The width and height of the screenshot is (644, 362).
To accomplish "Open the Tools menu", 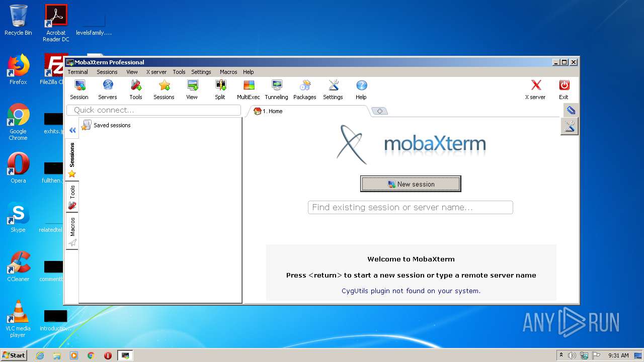I will pos(179,72).
